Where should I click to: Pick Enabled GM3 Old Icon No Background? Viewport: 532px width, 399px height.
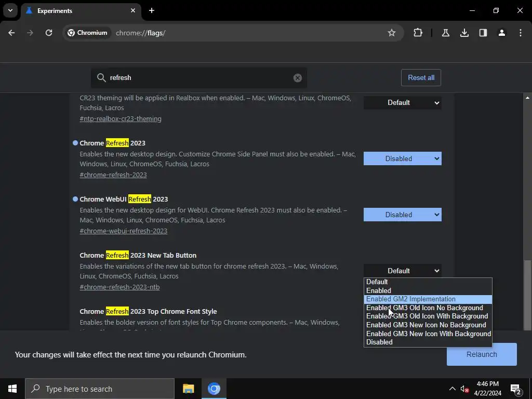click(428, 308)
